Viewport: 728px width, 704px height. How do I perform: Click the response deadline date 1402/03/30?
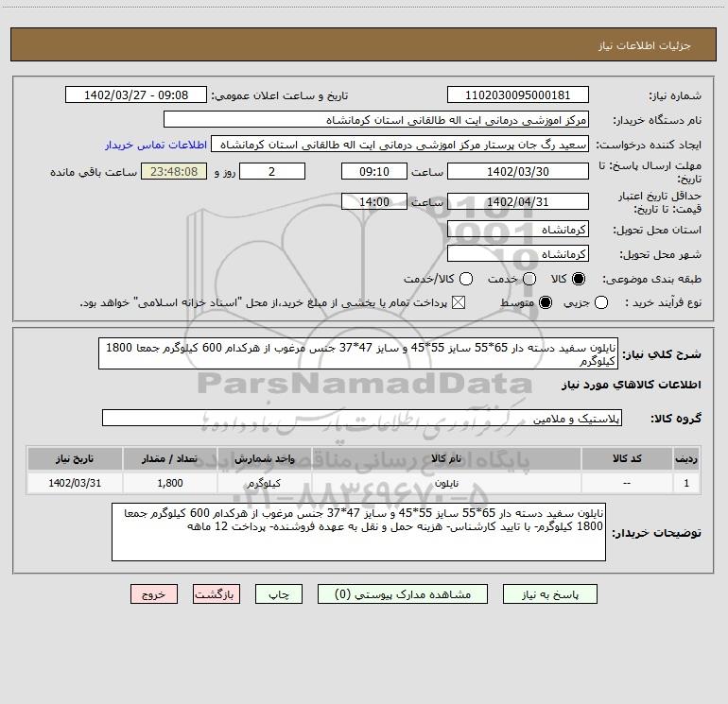tap(518, 171)
